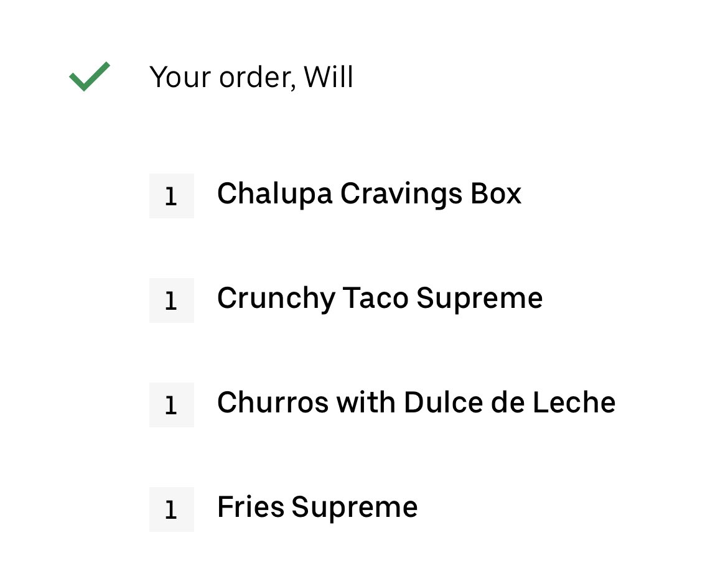
Task: Click the word "Fries" in the last item
Action: (250, 507)
